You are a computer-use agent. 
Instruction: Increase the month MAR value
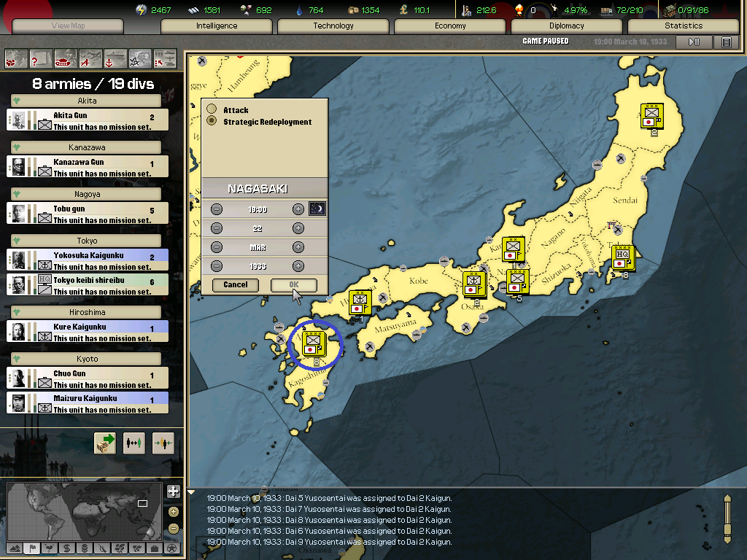pos(298,247)
